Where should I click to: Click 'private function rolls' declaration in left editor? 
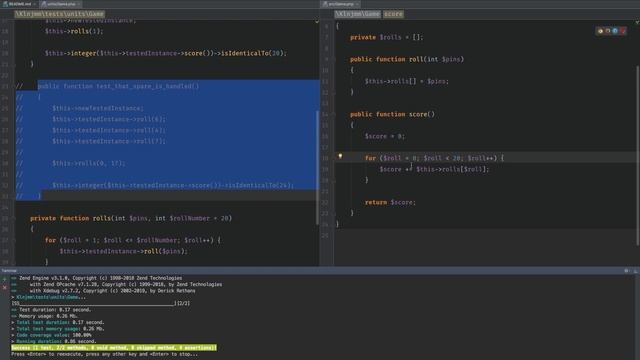click(131, 218)
